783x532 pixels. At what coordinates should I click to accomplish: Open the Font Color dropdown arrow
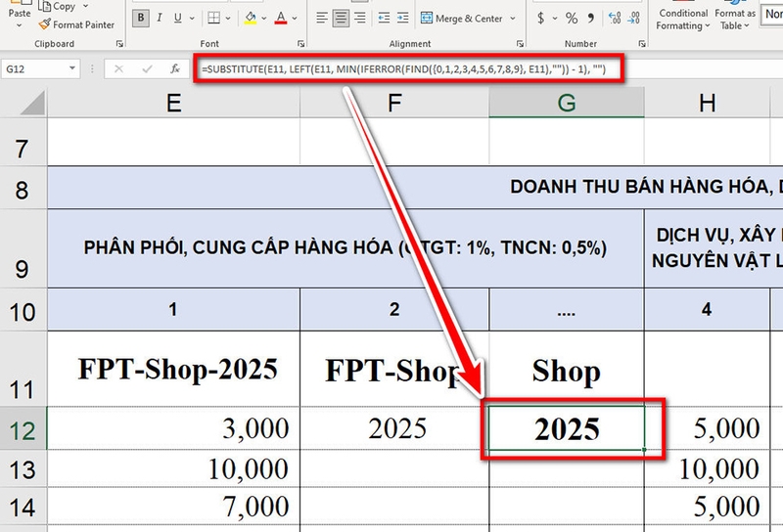pos(295,19)
